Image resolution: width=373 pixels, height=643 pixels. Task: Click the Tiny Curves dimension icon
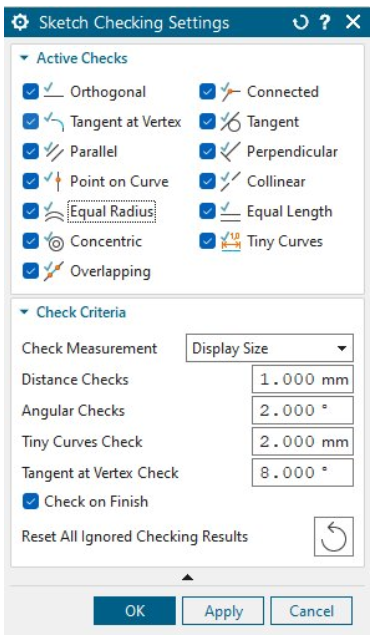[x=231, y=242]
